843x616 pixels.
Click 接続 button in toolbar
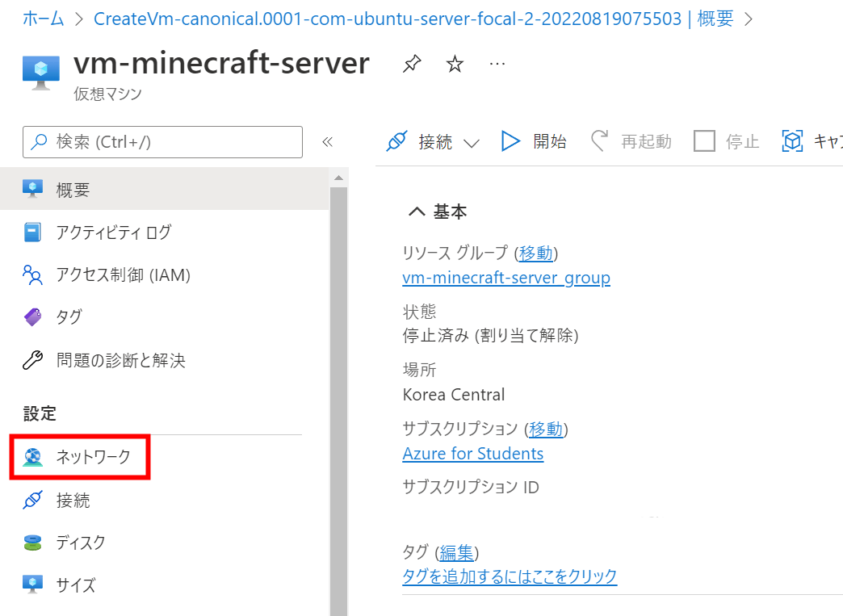tap(432, 141)
